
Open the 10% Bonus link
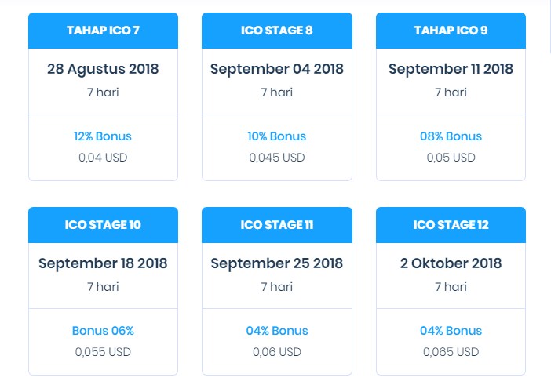276,136
